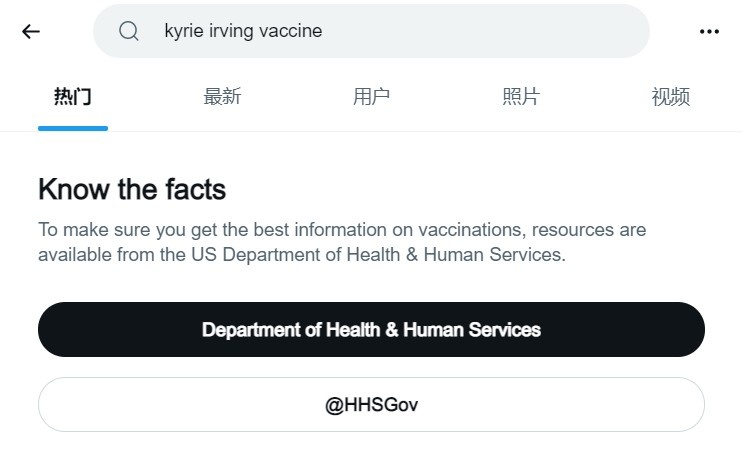Click the black HHS resources pill button
Screen dimensions: 742x475
[371, 330]
